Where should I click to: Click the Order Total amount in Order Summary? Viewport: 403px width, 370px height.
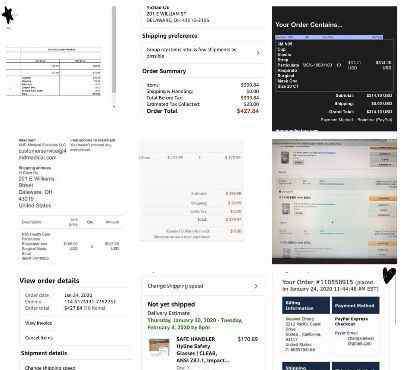click(248, 111)
